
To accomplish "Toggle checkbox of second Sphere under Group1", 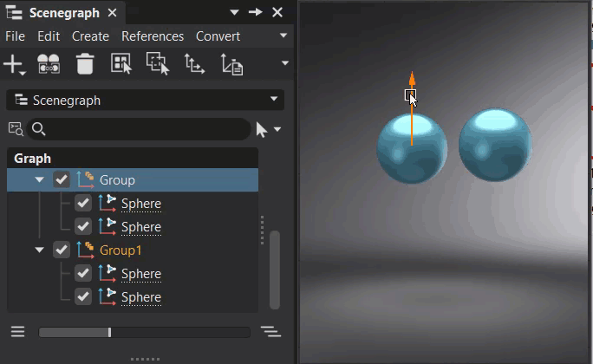I will click(x=83, y=297).
